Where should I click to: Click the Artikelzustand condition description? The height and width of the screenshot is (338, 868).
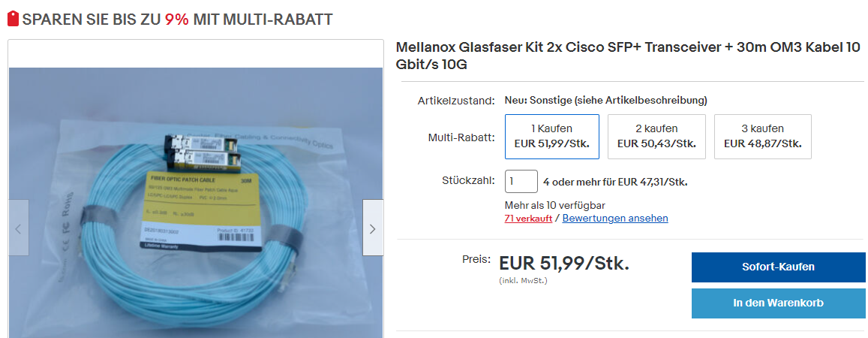click(605, 101)
